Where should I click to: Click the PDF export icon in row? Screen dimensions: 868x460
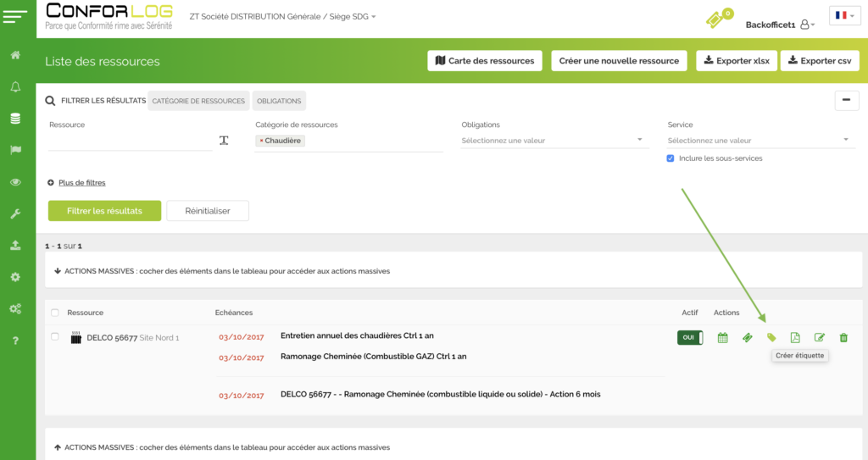[x=795, y=338]
